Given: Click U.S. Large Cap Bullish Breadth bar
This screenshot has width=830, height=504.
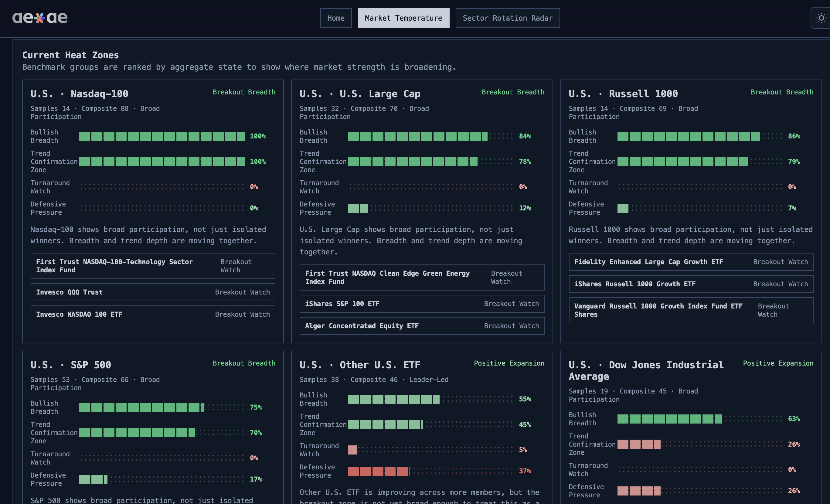Looking at the screenshot, I should [431, 136].
